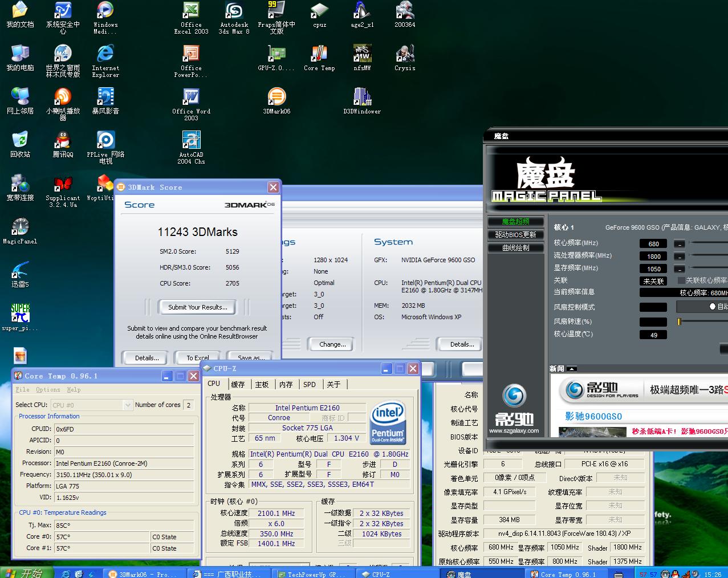The height and width of the screenshot is (578, 728).
Task: Tick the 关联核心频率 checkbox in MagicPanel
Action: pyautogui.click(x=681, y=280)
